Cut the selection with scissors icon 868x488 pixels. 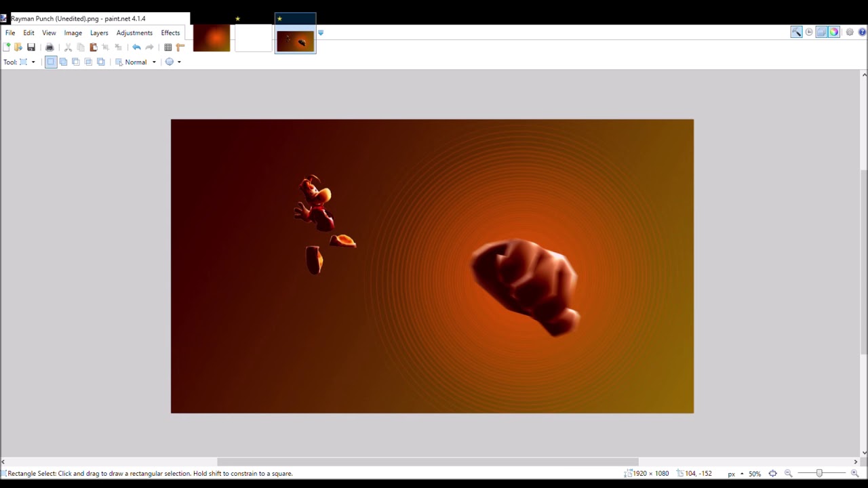click(x=68, y=47)
